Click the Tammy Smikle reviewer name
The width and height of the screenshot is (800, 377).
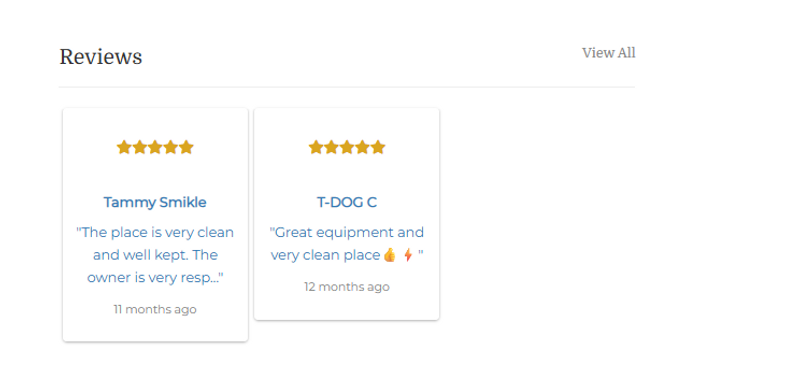(x=155, y=203)
